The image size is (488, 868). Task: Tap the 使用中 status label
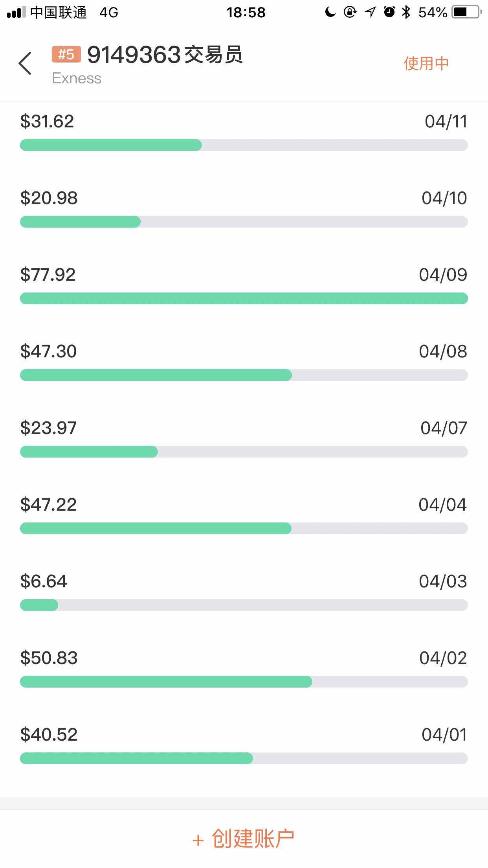click(x=426, y=63)
